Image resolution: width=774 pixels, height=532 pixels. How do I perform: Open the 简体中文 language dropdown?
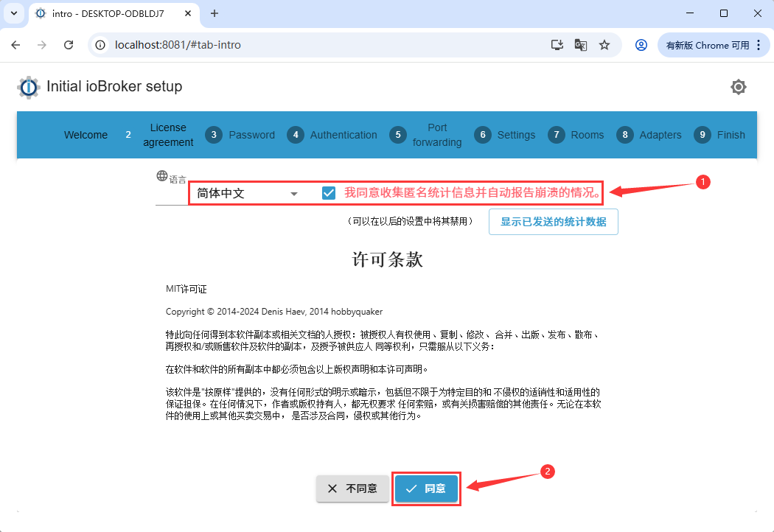coord(247,194)
